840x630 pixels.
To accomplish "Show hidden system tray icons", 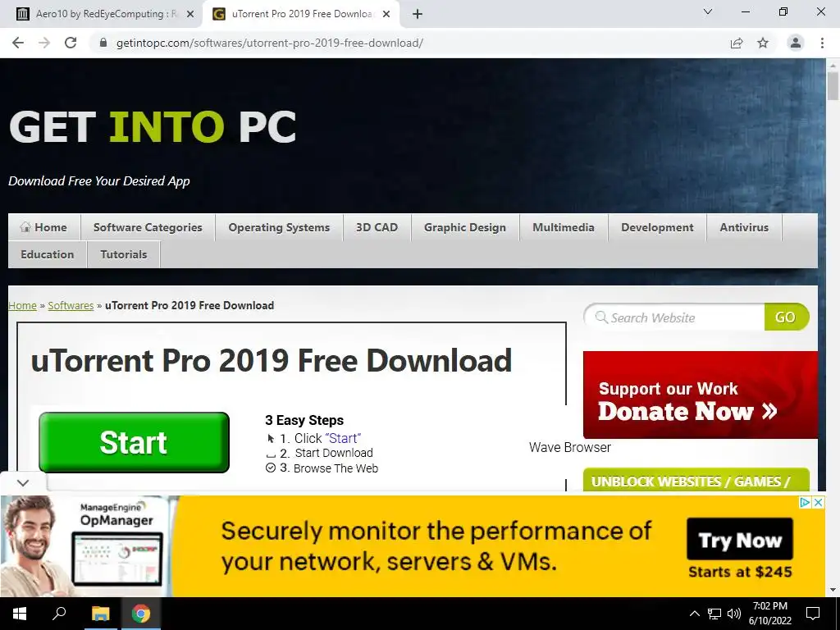I will 694,614.
